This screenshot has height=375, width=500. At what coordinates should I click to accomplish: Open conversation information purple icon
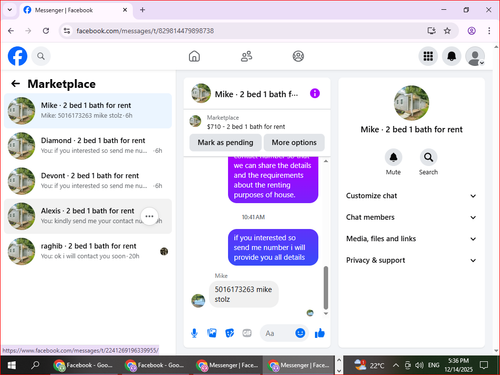coord(315,93)
